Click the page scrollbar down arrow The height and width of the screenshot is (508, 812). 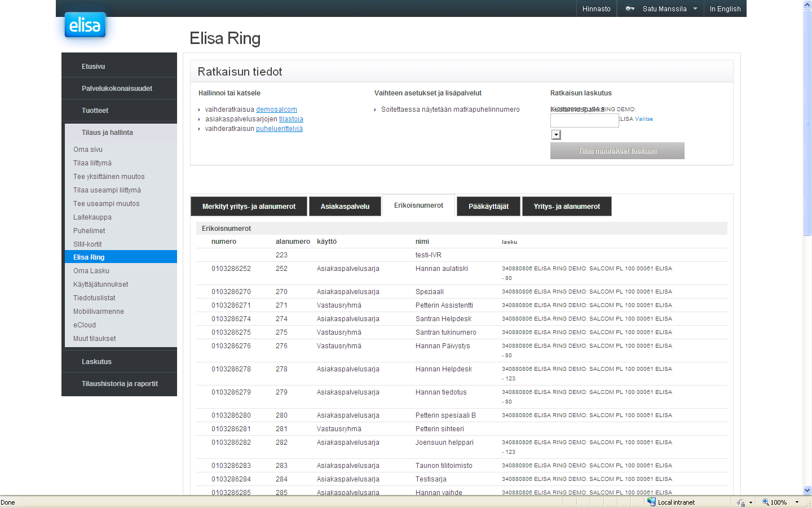click(x=807, y=491)
